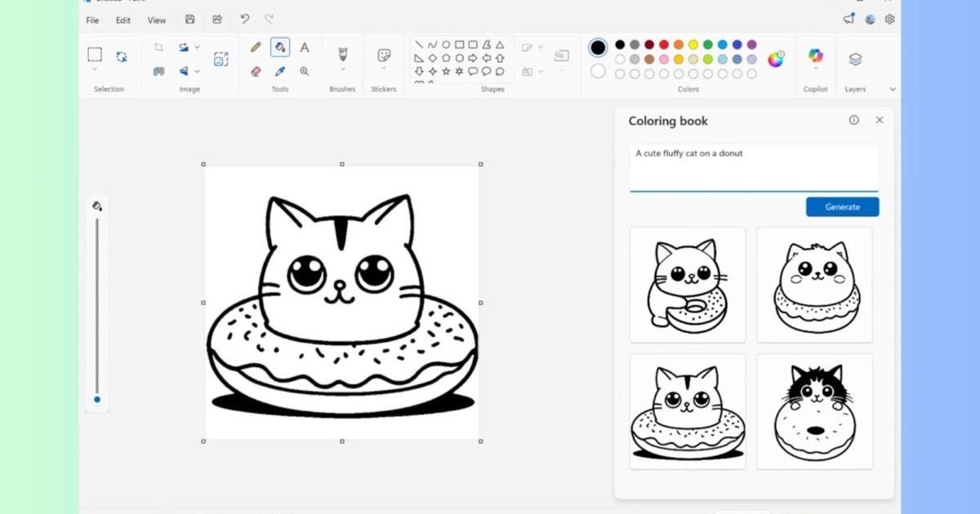
Task: Select the rectangle shape
Action: [460, 45]
